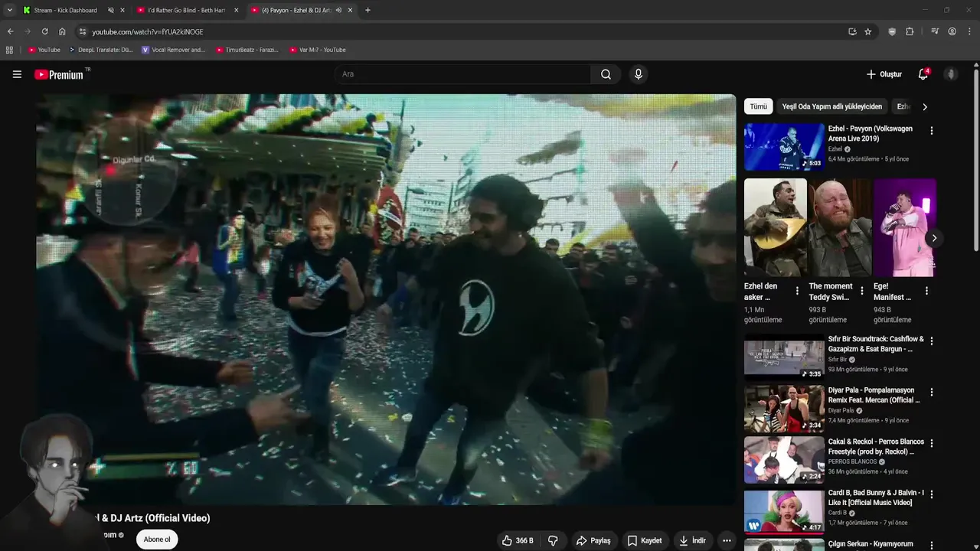Download video with İndir button
This screenshot has width=980, height=551.
(692, 540)
